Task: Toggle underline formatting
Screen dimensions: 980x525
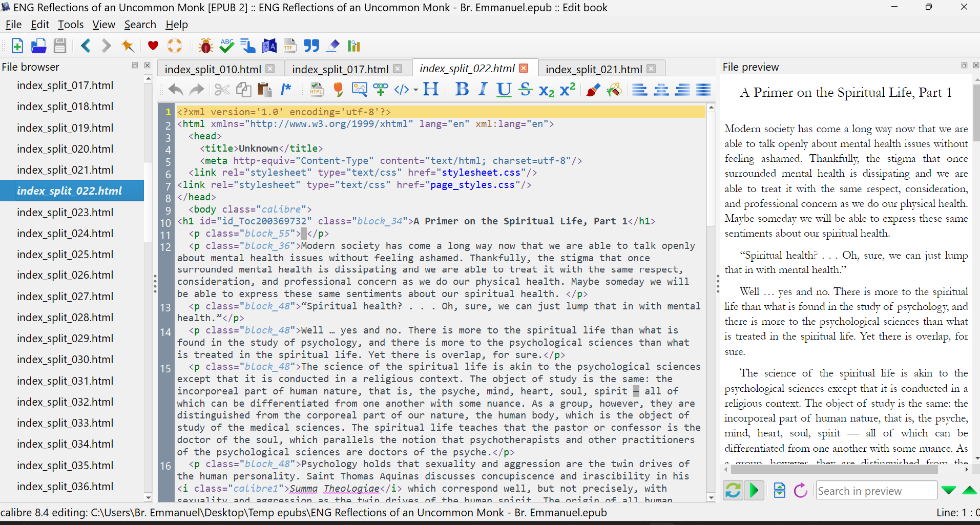Action: coord(504,90)
